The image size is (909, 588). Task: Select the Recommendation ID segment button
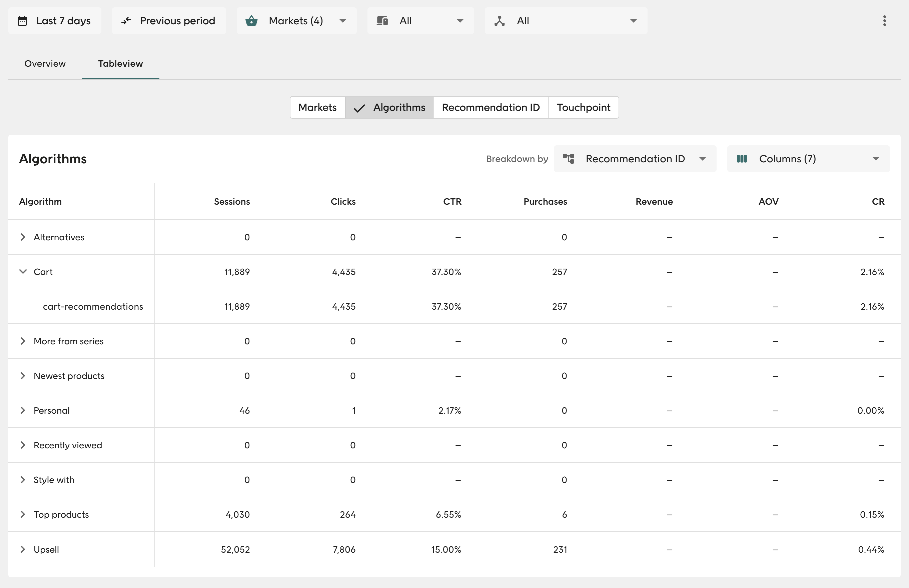(x=491, y=107)
